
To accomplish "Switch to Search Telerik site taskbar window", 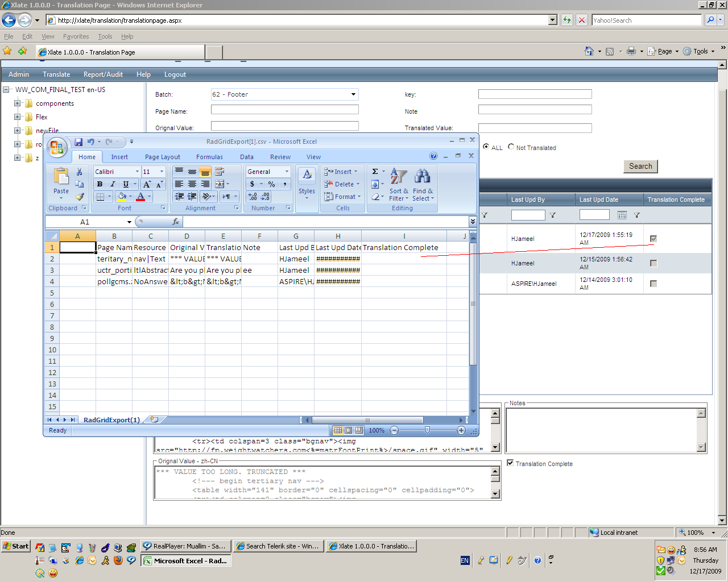I will (278, 546).
